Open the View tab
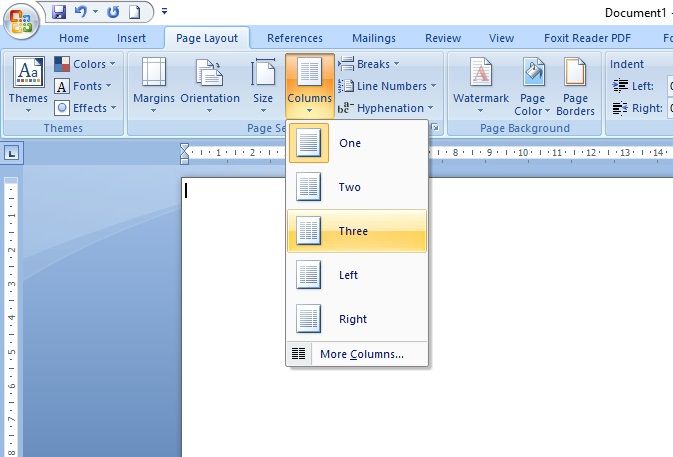This screenshot has width=673, height=457. pyautogui.click(x=501, y=38)
